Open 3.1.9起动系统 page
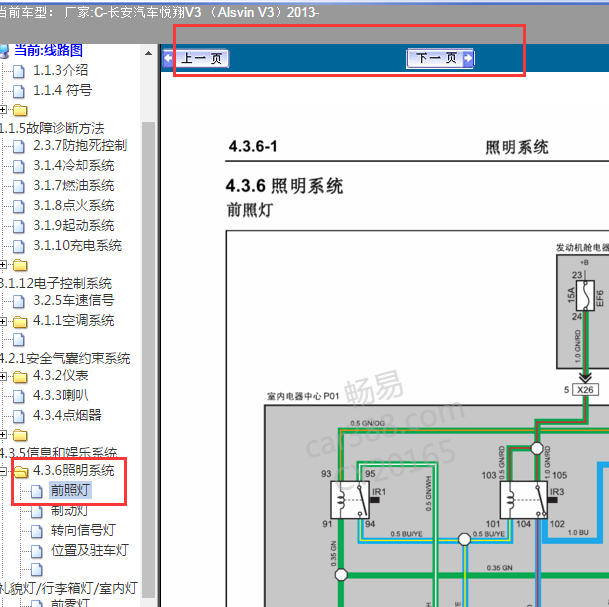Screen dimensions: 609x607 point(73,225)
